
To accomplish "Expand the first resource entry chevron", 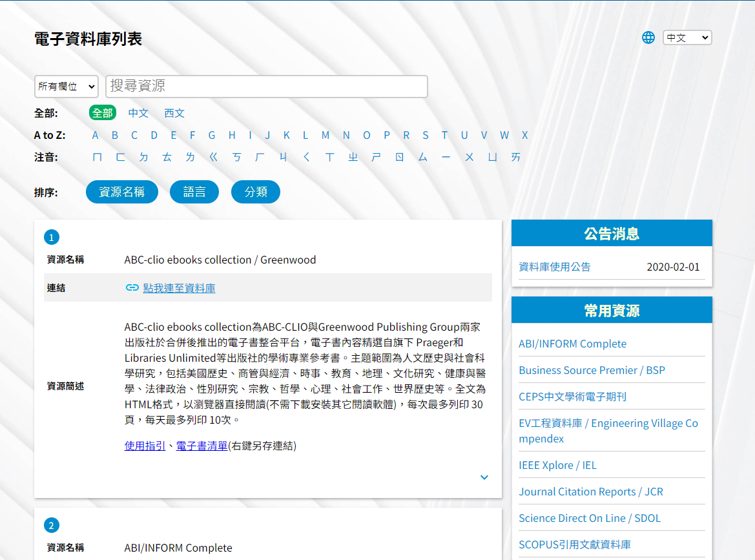I will 484,477.
